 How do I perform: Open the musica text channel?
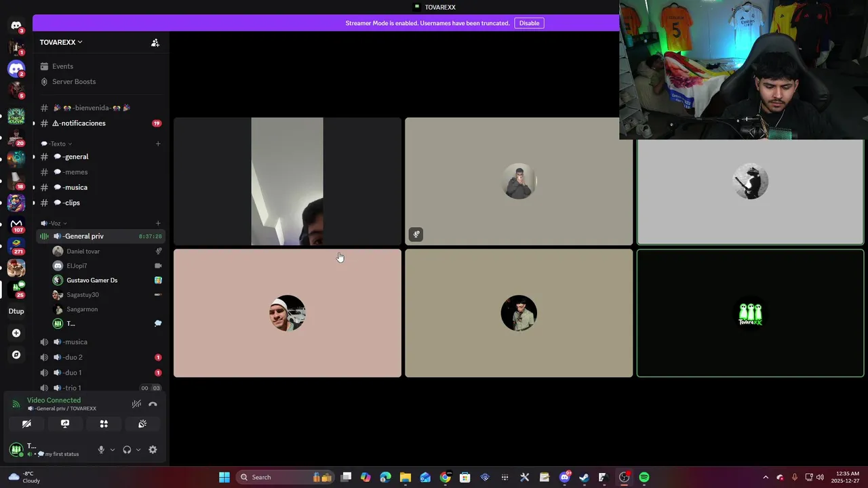click(x=102, y=187)
